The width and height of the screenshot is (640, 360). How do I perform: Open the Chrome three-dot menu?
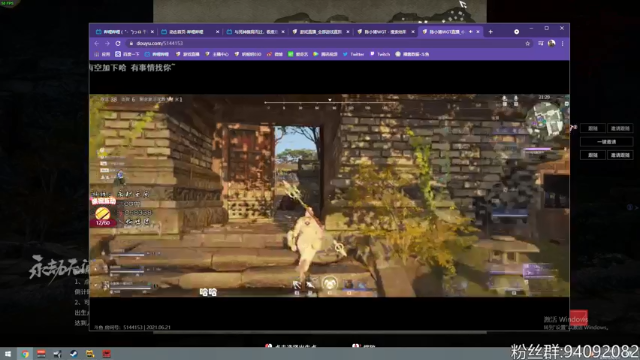coord(562,43)
